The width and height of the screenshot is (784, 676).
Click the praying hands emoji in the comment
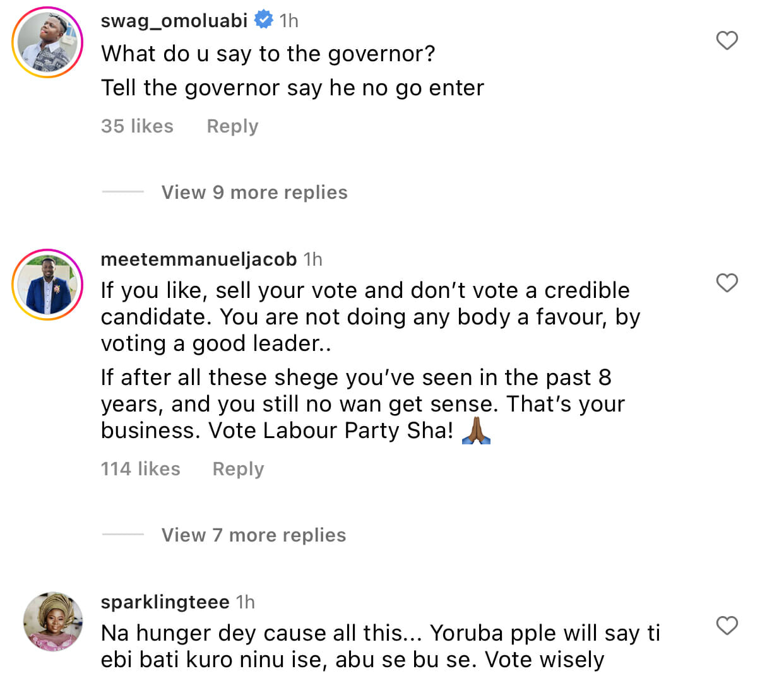(x=477, y=430)
